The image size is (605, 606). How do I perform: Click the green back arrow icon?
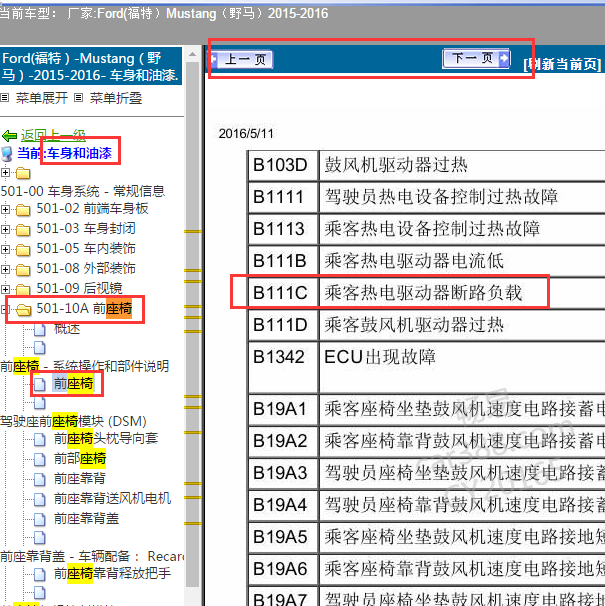(x=9, y=136)
